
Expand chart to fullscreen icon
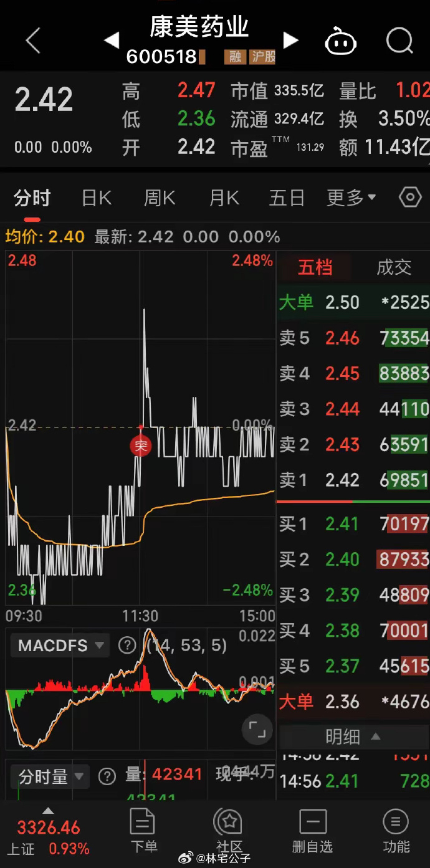(257, 729)
